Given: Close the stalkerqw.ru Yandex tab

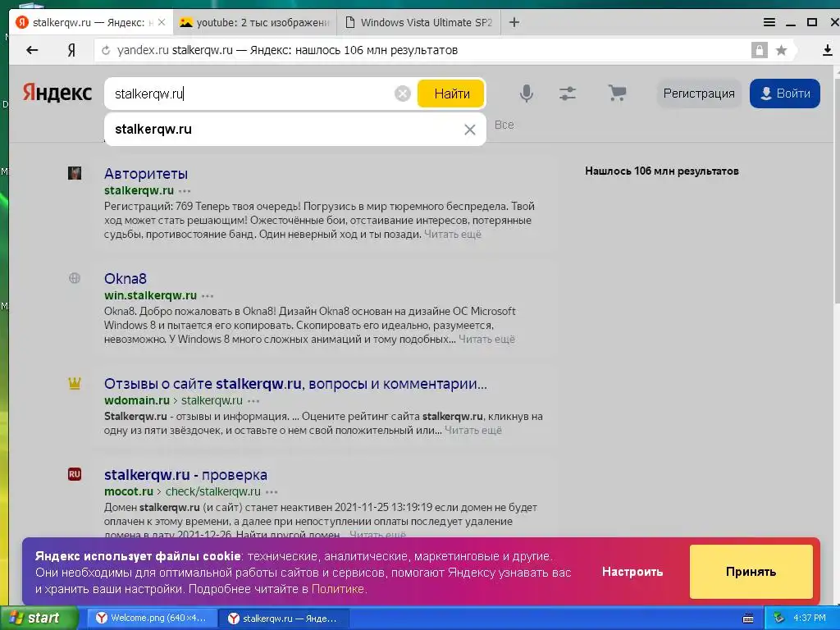Looking at the screenshot, I should tap(162, 22).
